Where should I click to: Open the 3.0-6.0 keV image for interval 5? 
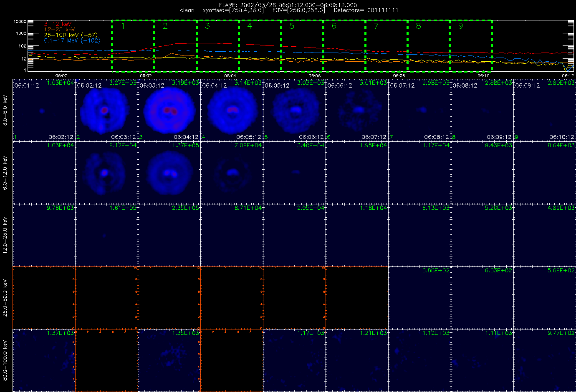click(294, 110)
